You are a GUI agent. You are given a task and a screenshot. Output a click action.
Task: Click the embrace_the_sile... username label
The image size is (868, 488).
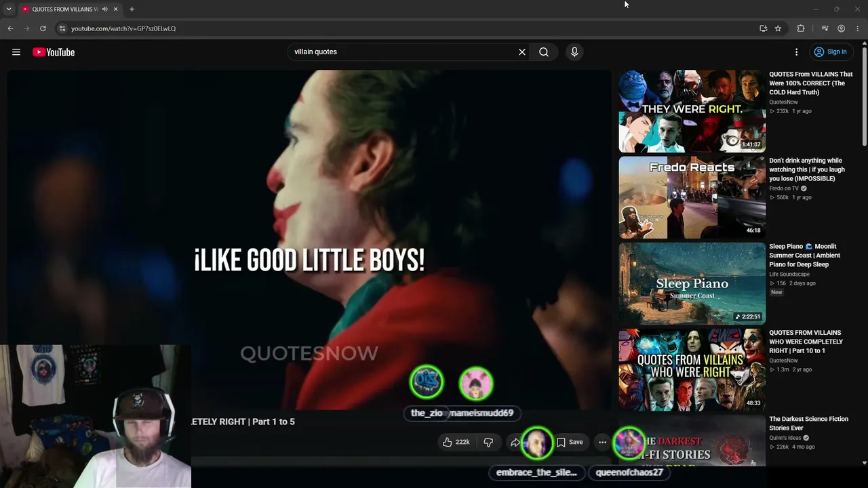pos(536,472)
